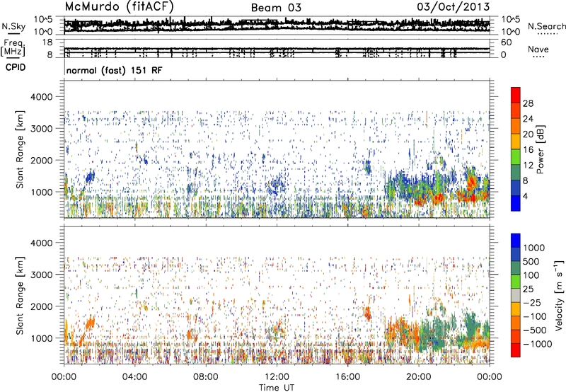Click the 'Time UT' axis title

click(277, 387)
